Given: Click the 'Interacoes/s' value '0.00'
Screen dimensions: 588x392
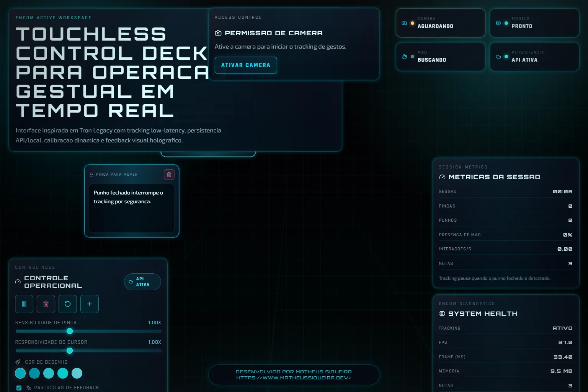Looking at the screenshot, I should click(565, 249).
